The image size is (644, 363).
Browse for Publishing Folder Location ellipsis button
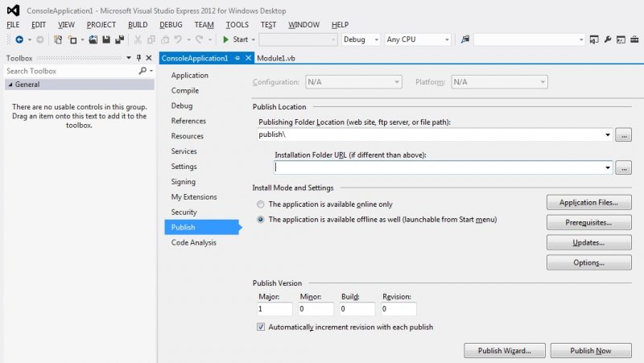pyautogui.click(x=623, y=134)
